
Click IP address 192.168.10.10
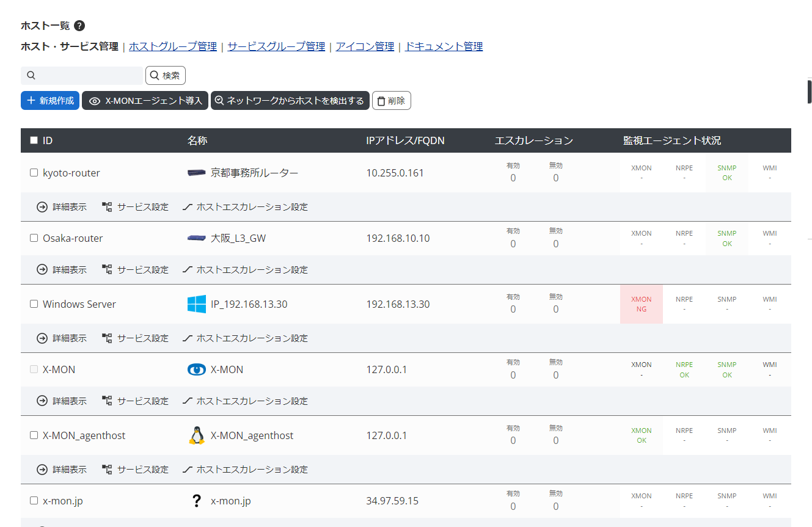click(398, 238)
